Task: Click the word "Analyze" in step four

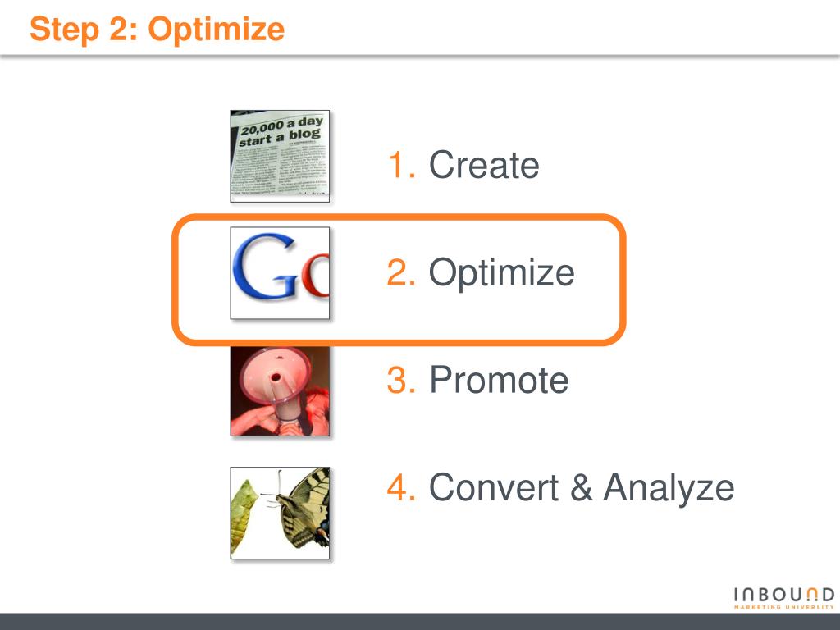Action: point(669,487)
